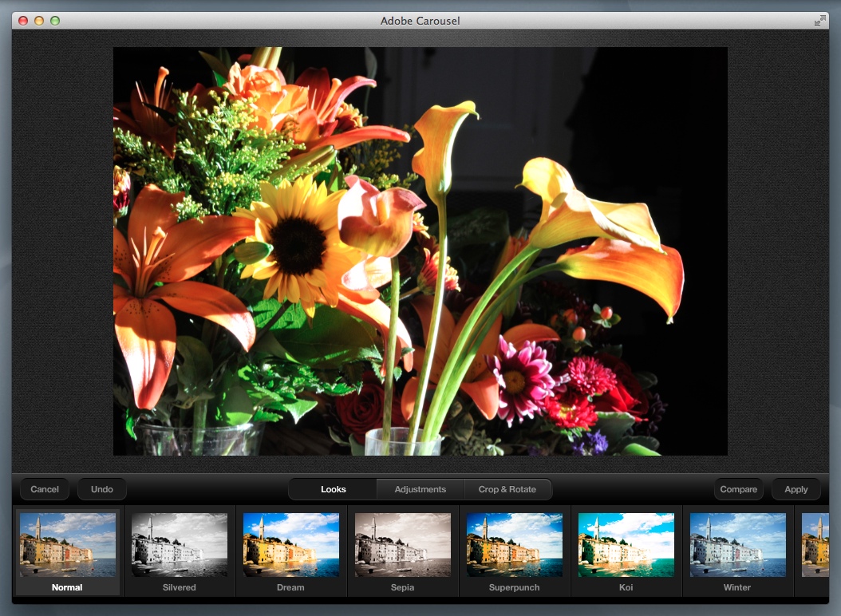Select the Normal look thumbnail
Image resolution: width=841 pixels, height=616 pixels.
click(x=68, y=545)
